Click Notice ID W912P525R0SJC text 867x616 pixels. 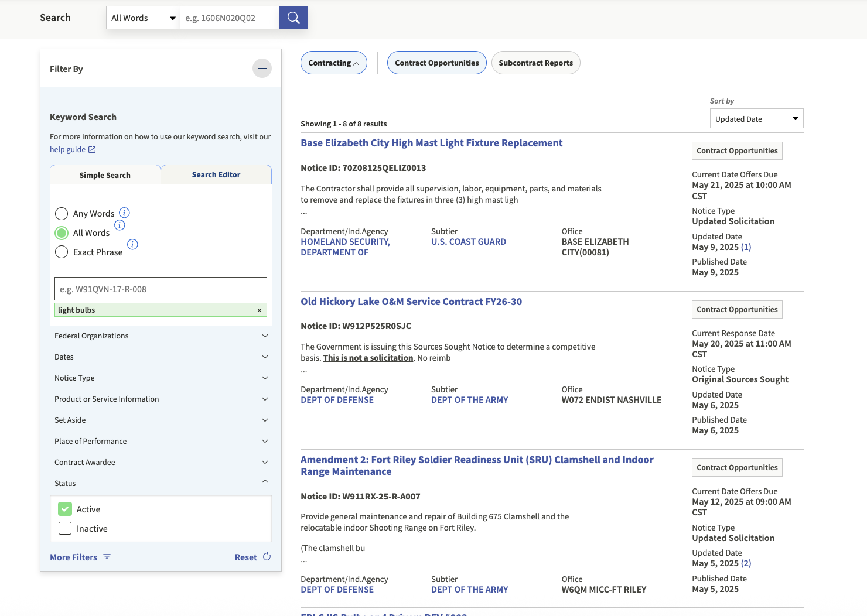pyautogui.click(x=356, y=326)
